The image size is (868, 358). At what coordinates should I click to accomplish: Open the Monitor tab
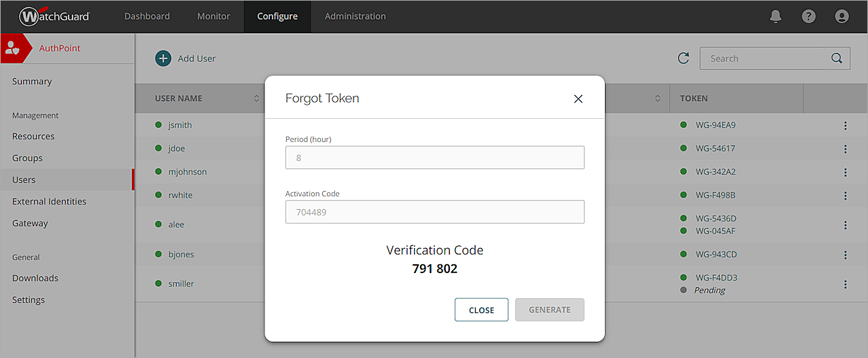coord(213,16)
